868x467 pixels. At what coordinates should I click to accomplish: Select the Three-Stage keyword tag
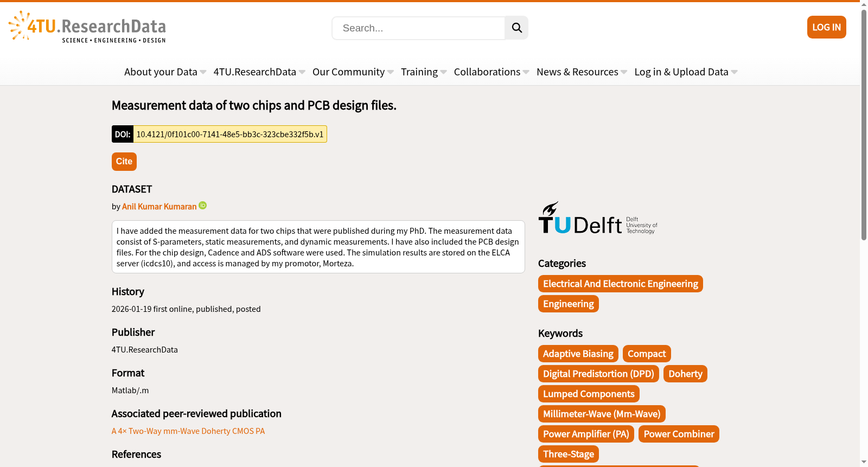coord(569,454)
